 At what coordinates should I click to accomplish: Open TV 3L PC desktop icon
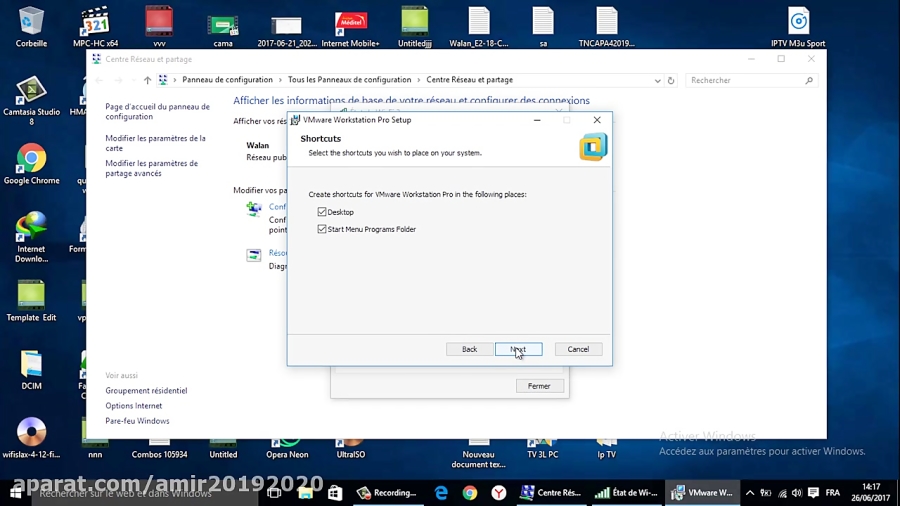point(542,450)
